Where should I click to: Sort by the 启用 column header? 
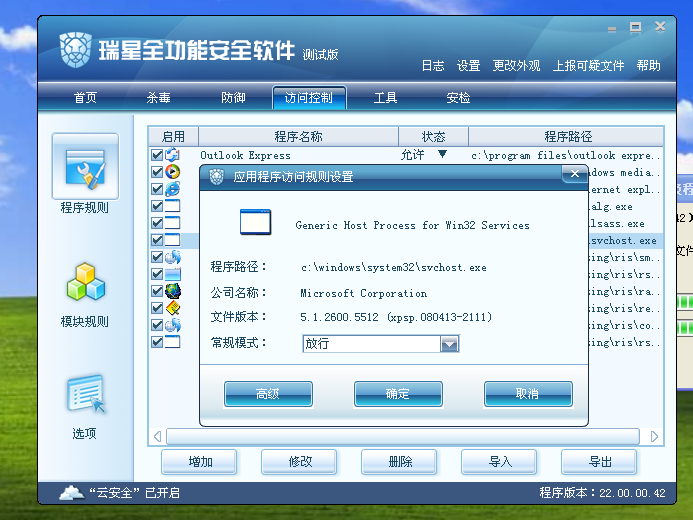(x=173, y=137)
